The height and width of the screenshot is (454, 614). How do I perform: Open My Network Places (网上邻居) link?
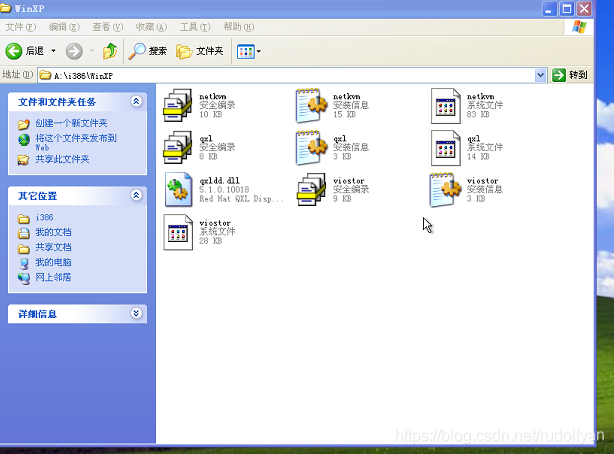[53, 277]
